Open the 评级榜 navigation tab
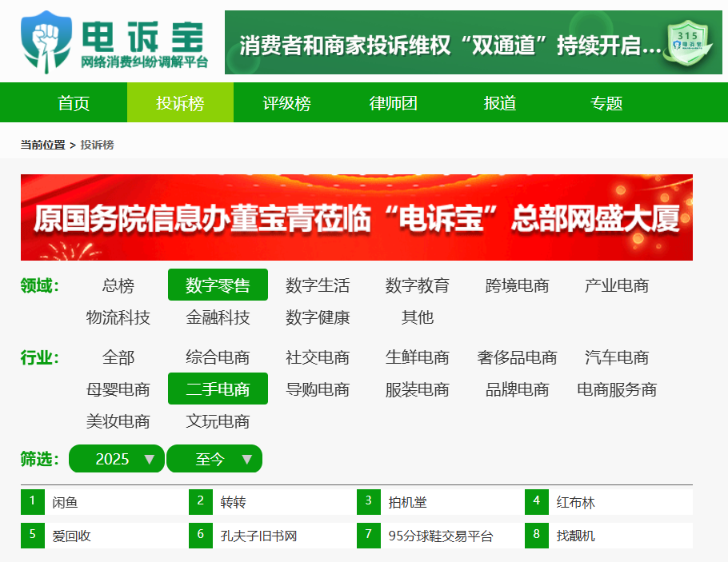 pos(286,102)
